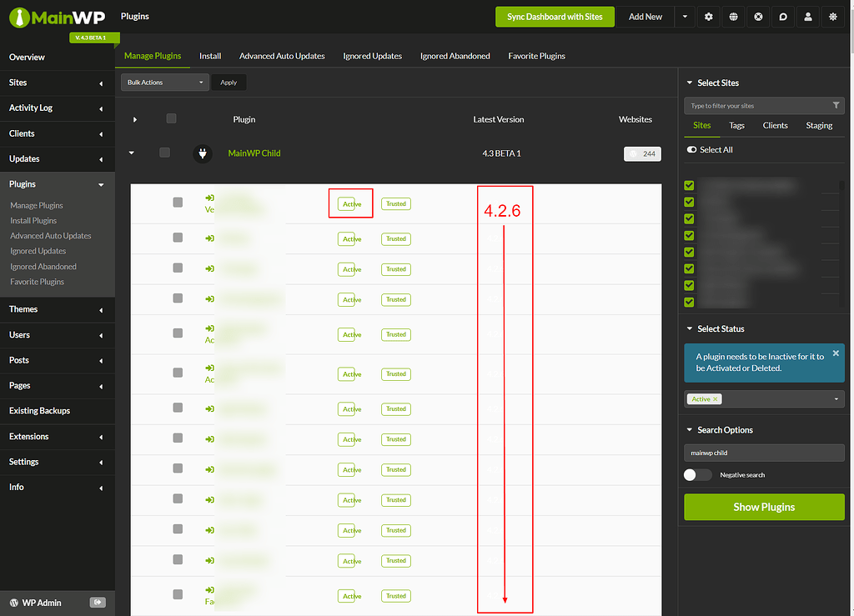The width and height of the screenshot is (854, 616).
Task: Open the MainWP settings gear icon
Action: [709, 16]
